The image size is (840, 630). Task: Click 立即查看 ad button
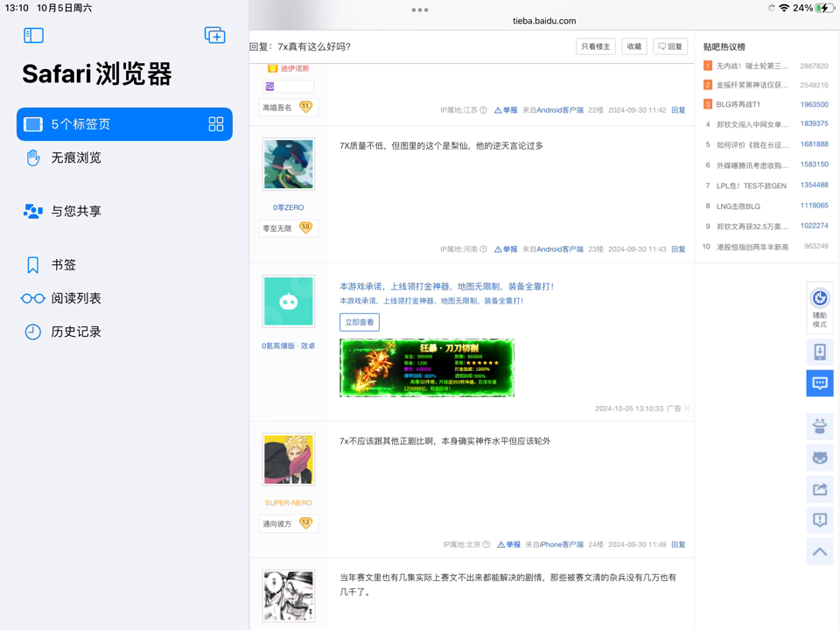360,323
